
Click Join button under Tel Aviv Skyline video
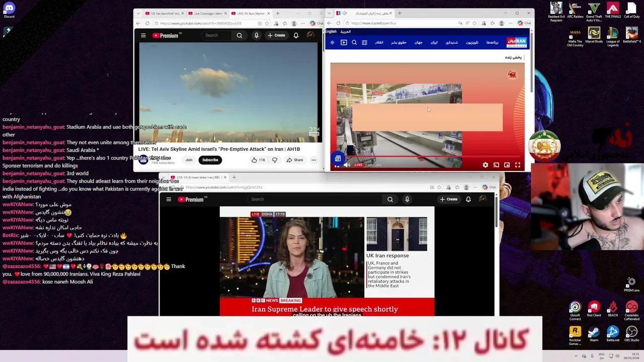189,160
